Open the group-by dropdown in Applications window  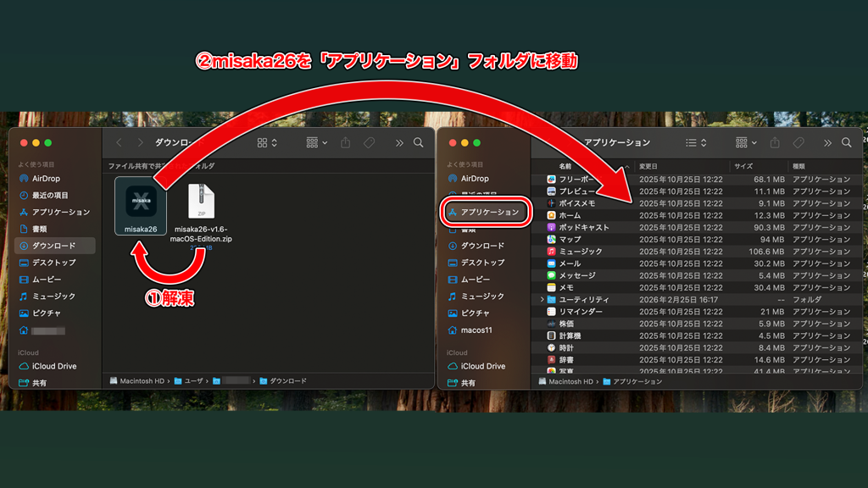pyautogui.click(x=747, y=143)
